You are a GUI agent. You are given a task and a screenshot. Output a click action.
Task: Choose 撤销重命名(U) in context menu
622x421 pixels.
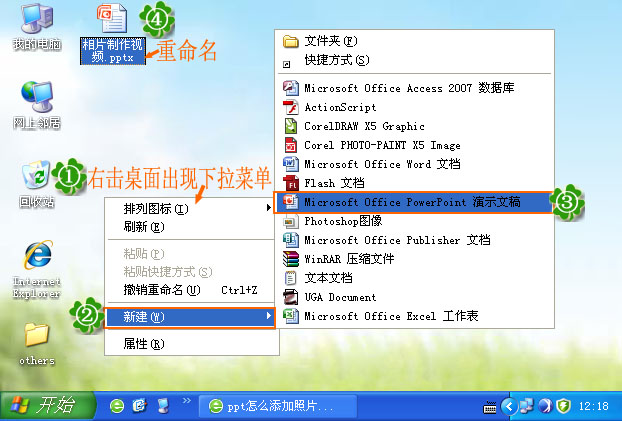tap(192, 290)
